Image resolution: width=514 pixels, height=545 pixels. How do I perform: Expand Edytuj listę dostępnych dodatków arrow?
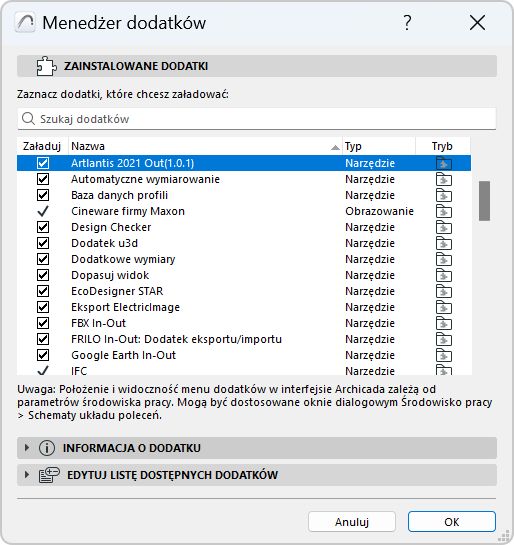click(27, 475)
